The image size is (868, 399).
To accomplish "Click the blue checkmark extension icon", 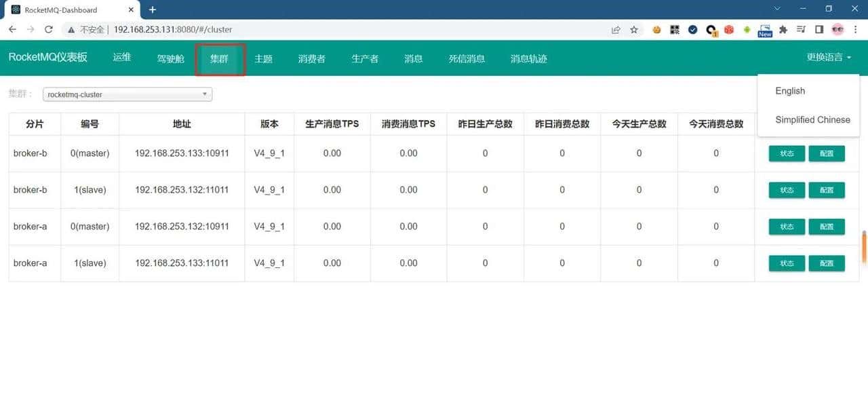I will pos(692,30).
